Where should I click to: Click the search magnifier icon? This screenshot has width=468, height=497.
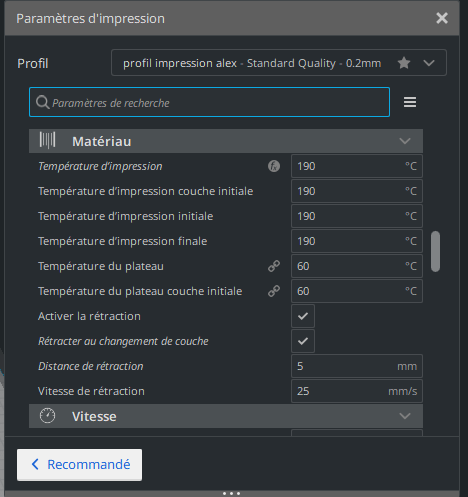coord(42,102)
